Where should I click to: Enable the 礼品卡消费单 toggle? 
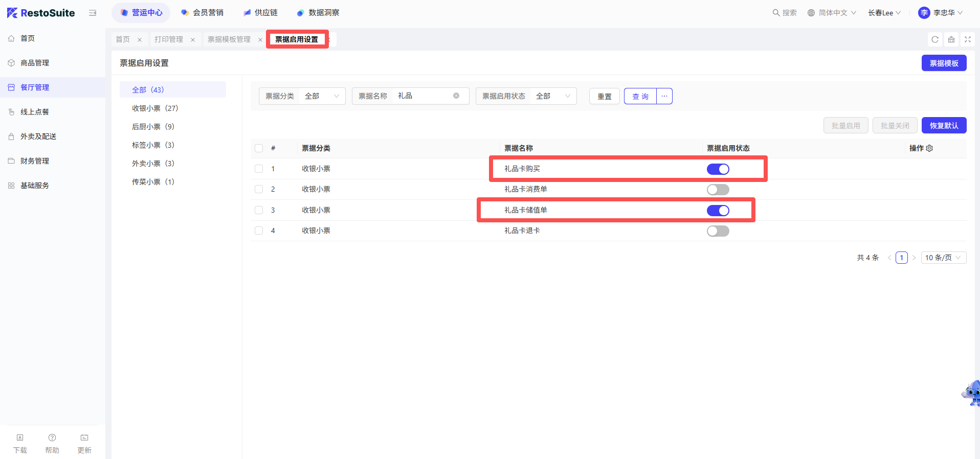[x=718, y=190]
